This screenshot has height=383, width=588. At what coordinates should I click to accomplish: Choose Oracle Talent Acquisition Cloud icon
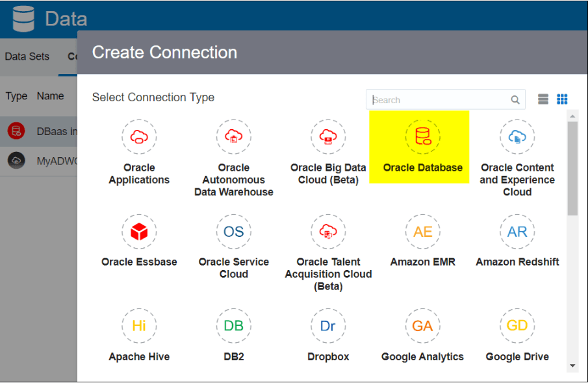pos(328,232)
